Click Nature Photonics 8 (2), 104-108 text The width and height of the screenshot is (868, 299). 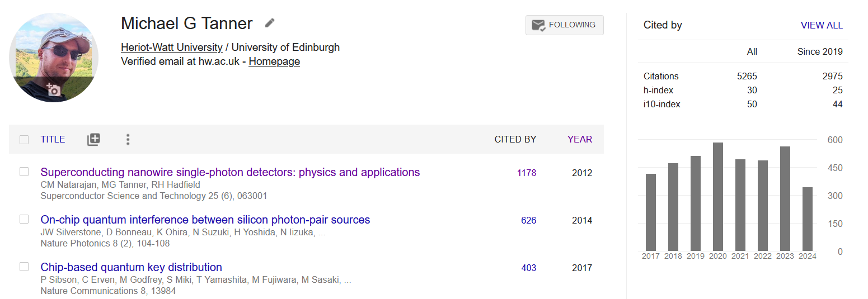[105, 244]
